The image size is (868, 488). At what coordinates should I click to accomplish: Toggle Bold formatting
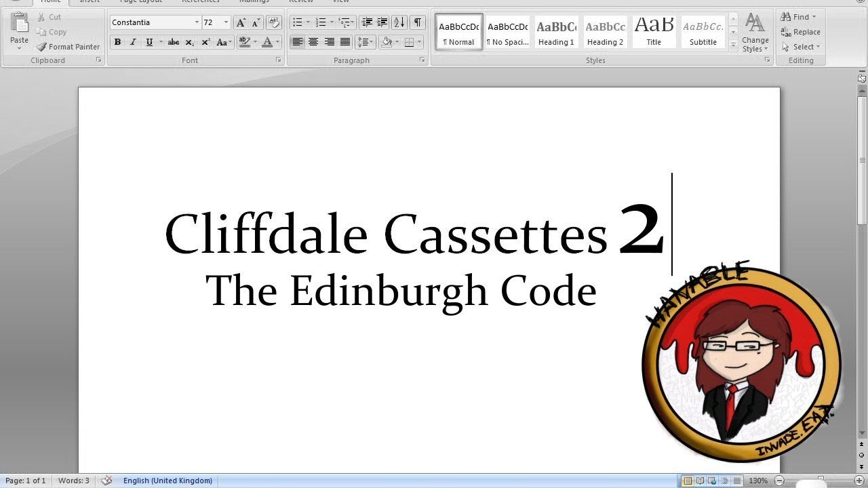[x=117, y=42]
